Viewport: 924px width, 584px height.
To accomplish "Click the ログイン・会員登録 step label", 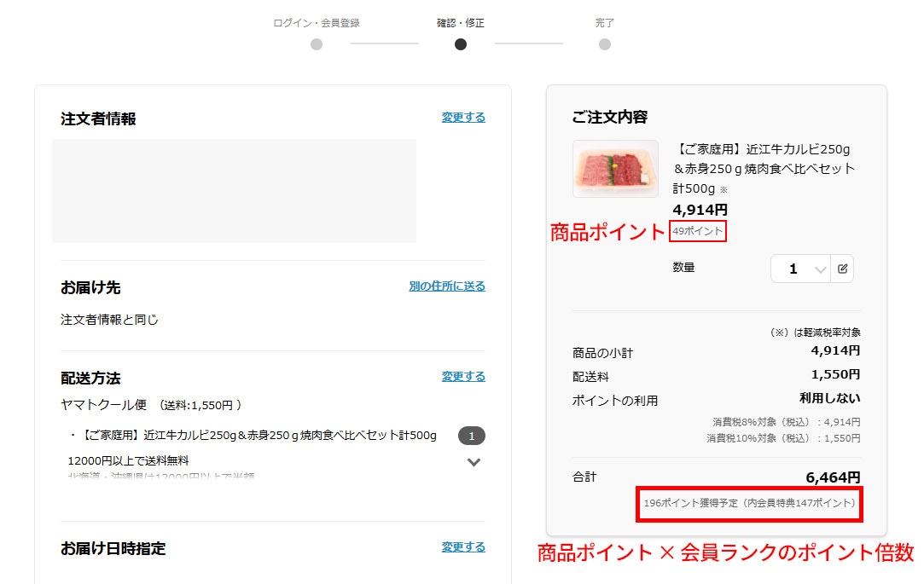I will tap(317, 23).
